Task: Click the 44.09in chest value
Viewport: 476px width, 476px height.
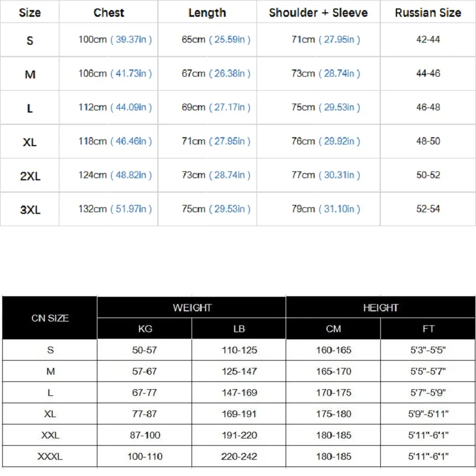Action: point(131,108)
